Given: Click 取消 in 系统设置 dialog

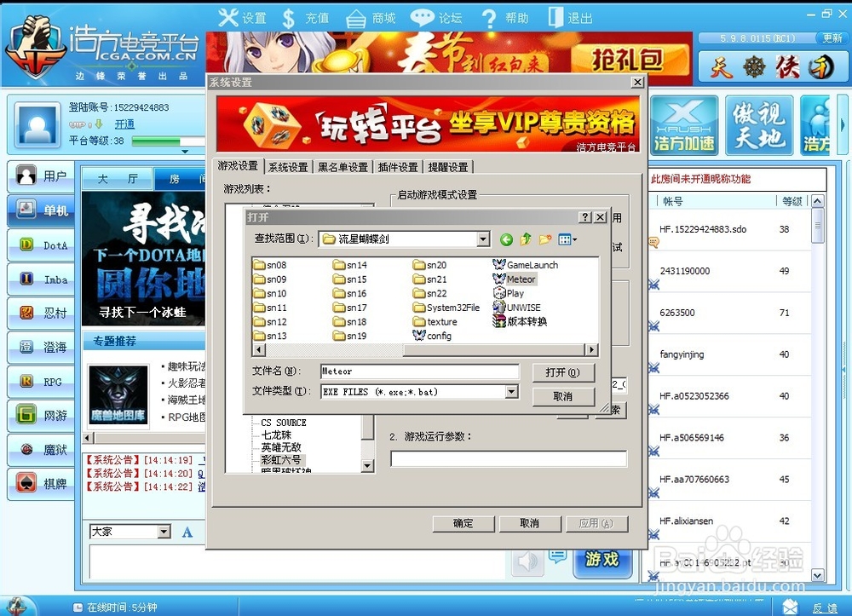Looking at the screenshot, I should [529, 523].
